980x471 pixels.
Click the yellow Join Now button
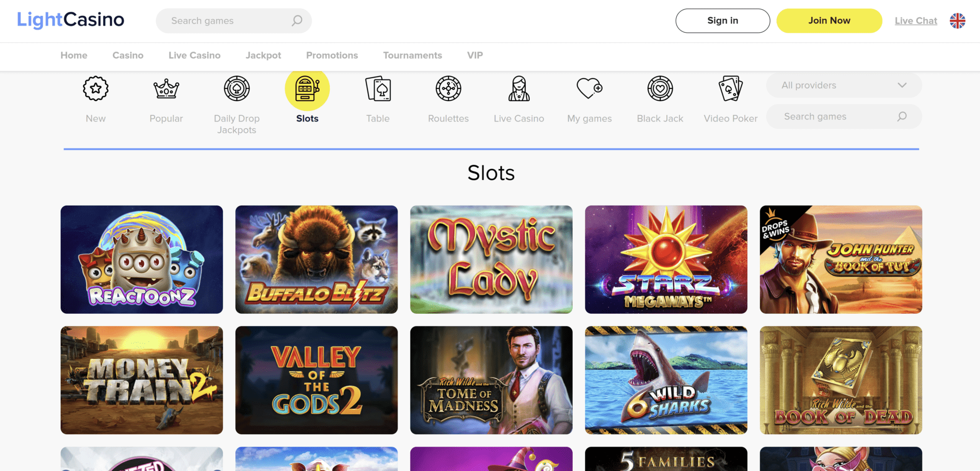(829, 21)
